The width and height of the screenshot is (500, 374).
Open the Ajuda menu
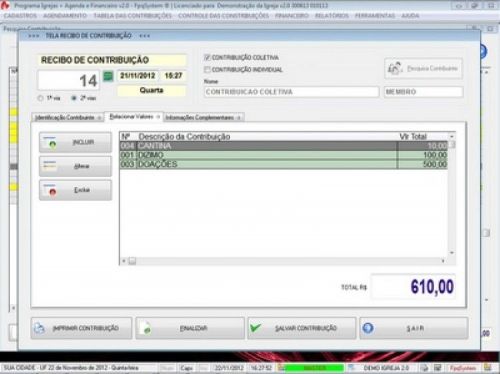(410, 16)
